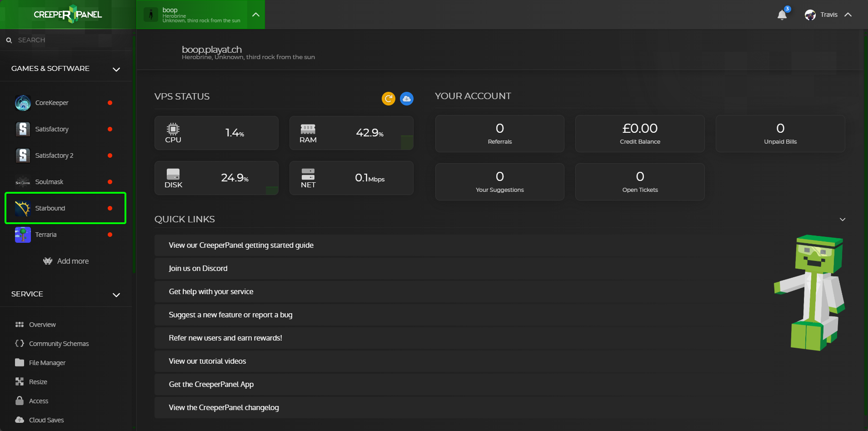Click the Overview grid icon
Image resolution: width=868 pixels, height=431 pixels.
click(x=20, y=325)
